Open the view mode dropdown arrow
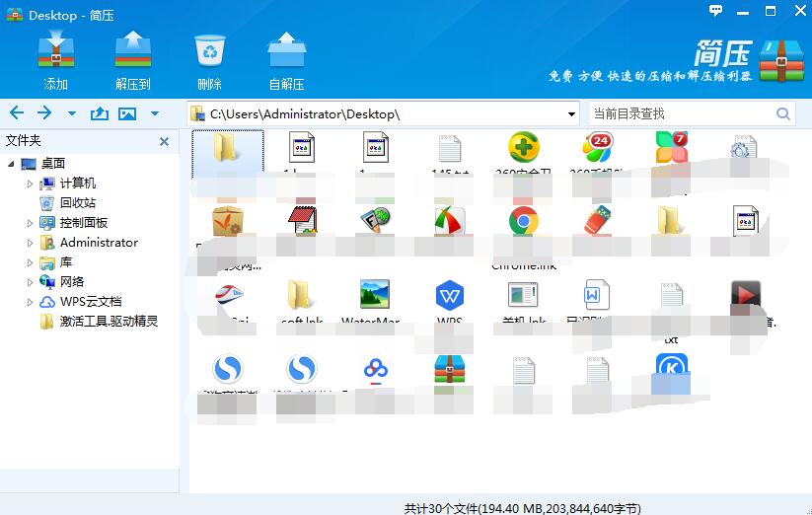The height and width of the screenshot is (515, 812). pos(154,113)
